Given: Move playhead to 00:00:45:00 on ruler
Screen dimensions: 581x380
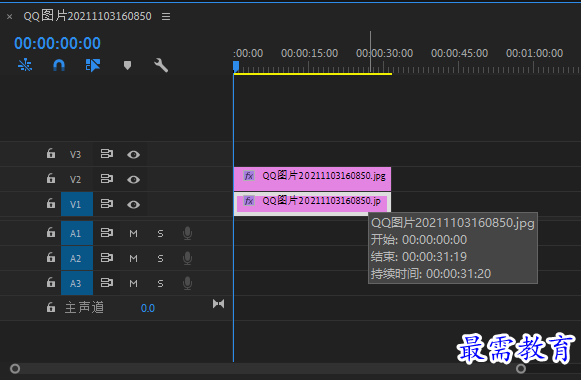Looking at the screenshot, I should pos(459,53).
